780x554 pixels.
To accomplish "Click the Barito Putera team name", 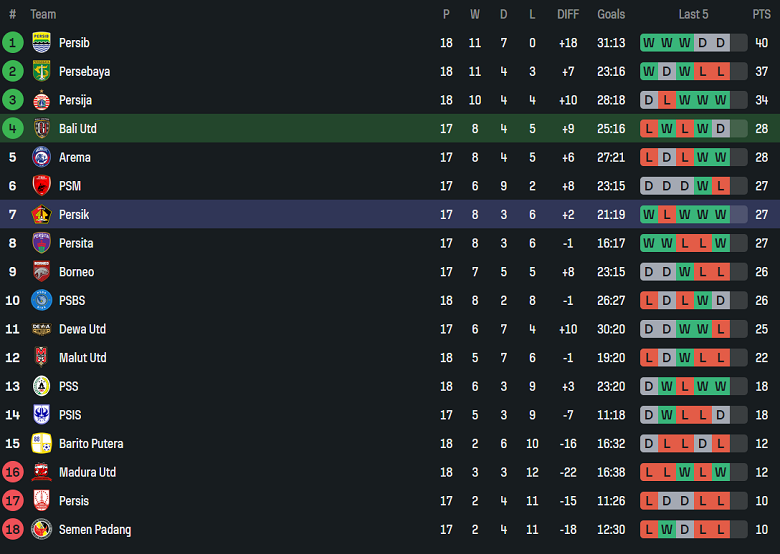I will coord(91,444).
